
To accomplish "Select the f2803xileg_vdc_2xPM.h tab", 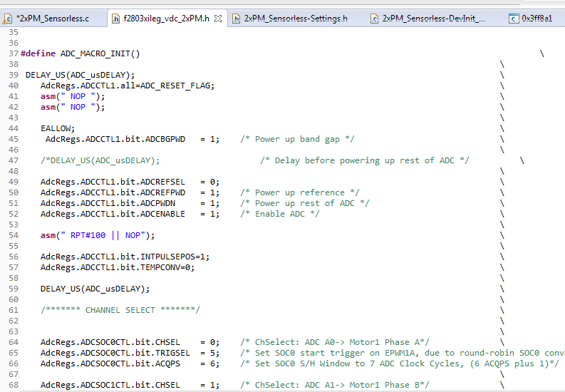I will (166, 19).
